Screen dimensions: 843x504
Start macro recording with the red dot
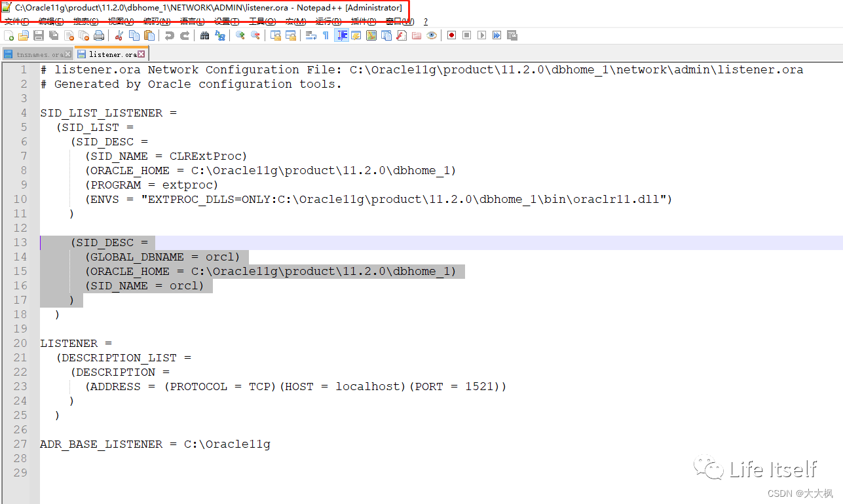coord(451,35)
